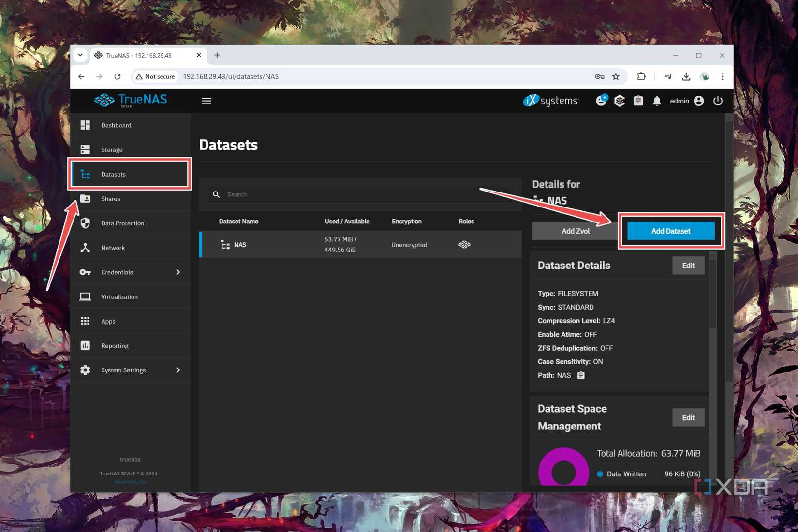Image resolution: width=798 pixels, height=532 pixels.
Task: Click the iXsystems, Inc footer link
Action: click(130, 482)
